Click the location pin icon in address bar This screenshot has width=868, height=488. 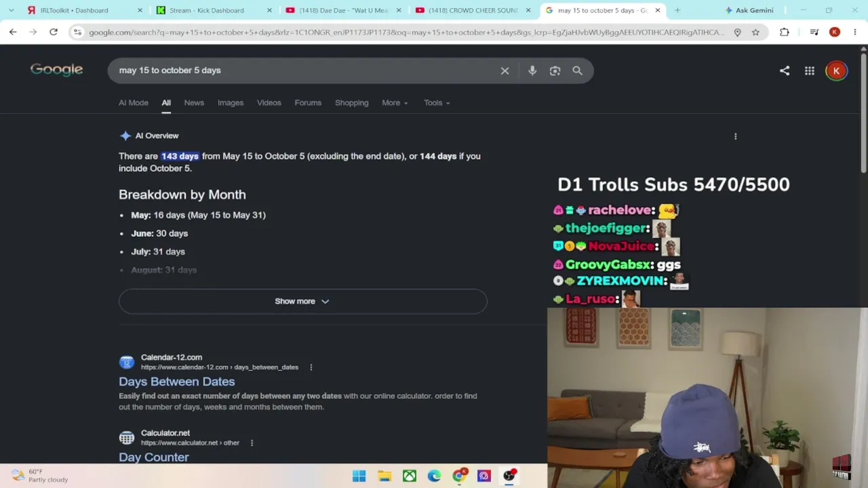coord(737,32)
